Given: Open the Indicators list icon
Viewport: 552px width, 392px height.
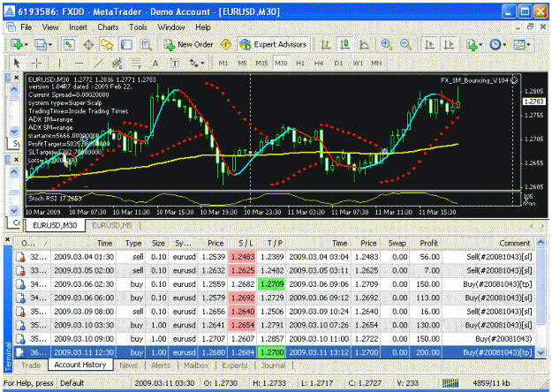Looking at the screenshot, I should [x=472, y=45].
